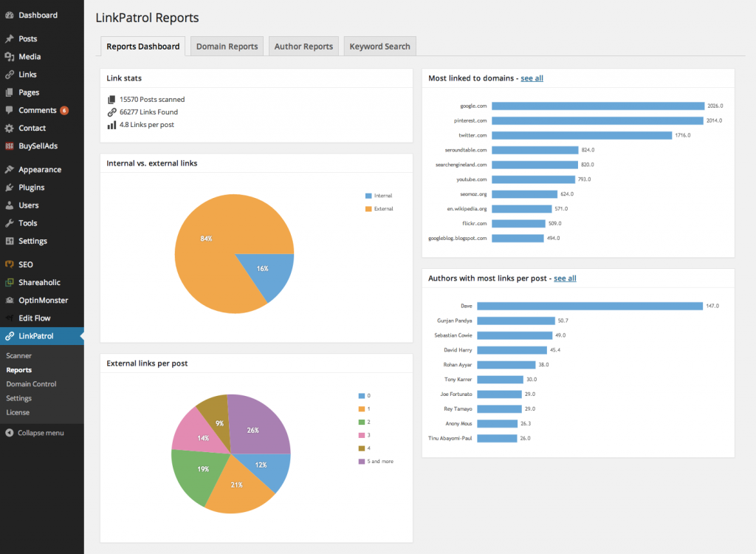Click the Media icon in sidebar
The width and height of the screenshot is (756, 554).
(x=9, y=57)
